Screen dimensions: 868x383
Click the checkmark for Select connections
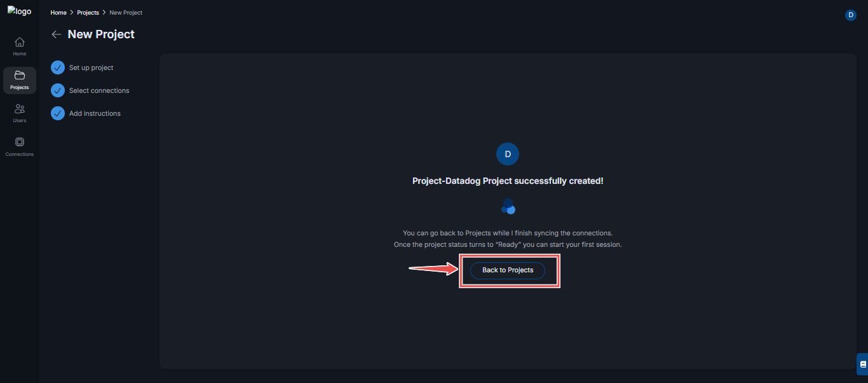click(x=58, y=90)
